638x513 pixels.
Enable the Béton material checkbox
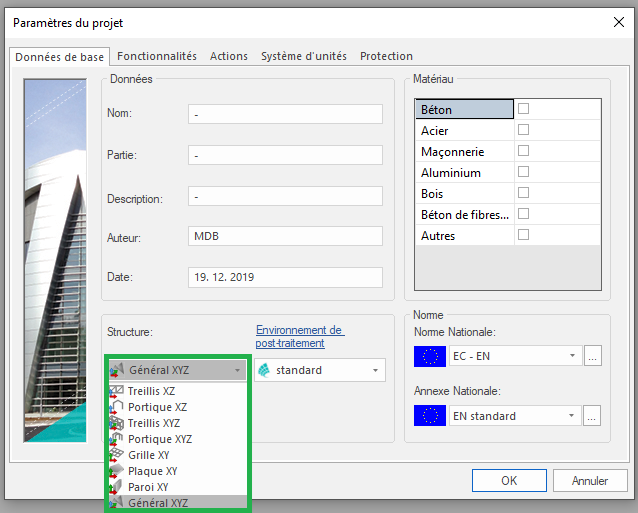coord(523,109)
